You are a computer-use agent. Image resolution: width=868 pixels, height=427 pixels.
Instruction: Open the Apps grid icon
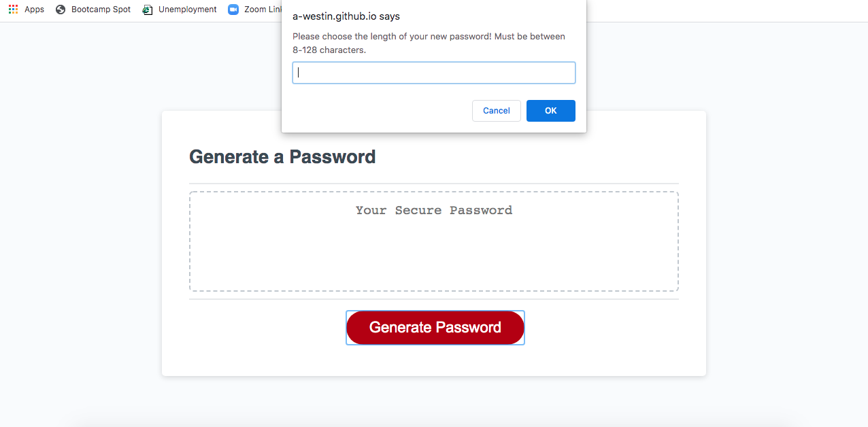click(x=12, y=9)
